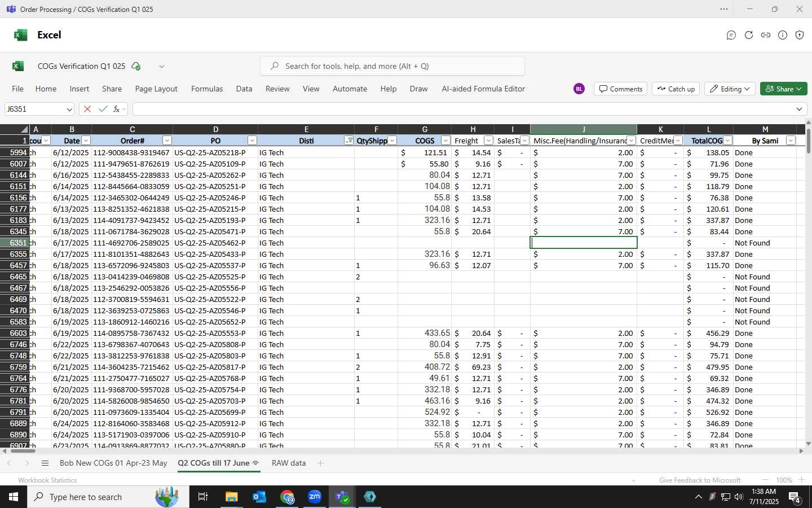Click the horizontal scrollbar thumb
This screenshot has height=508, width=812.
pos(23,450)
